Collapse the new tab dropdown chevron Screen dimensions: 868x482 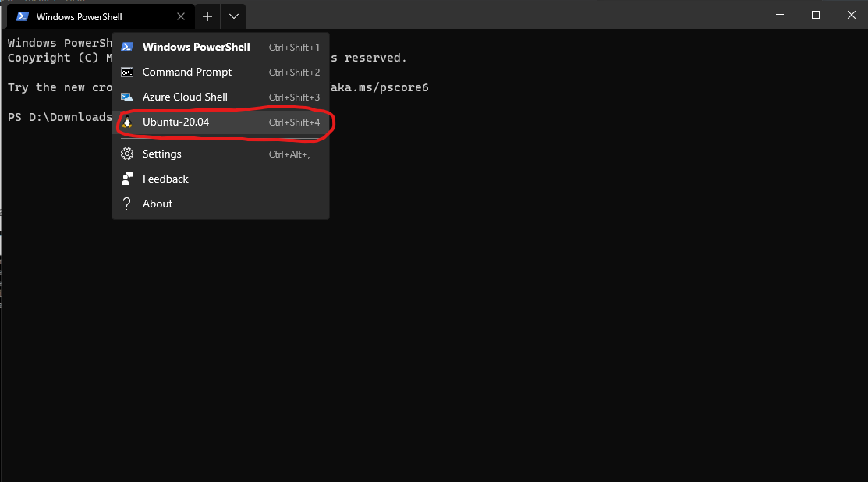[234, 16]
